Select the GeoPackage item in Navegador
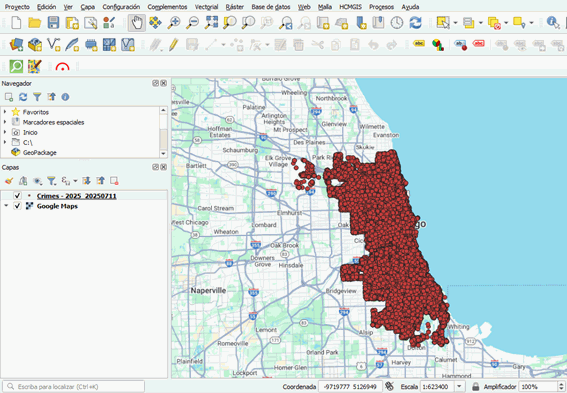 pos(40,153)
